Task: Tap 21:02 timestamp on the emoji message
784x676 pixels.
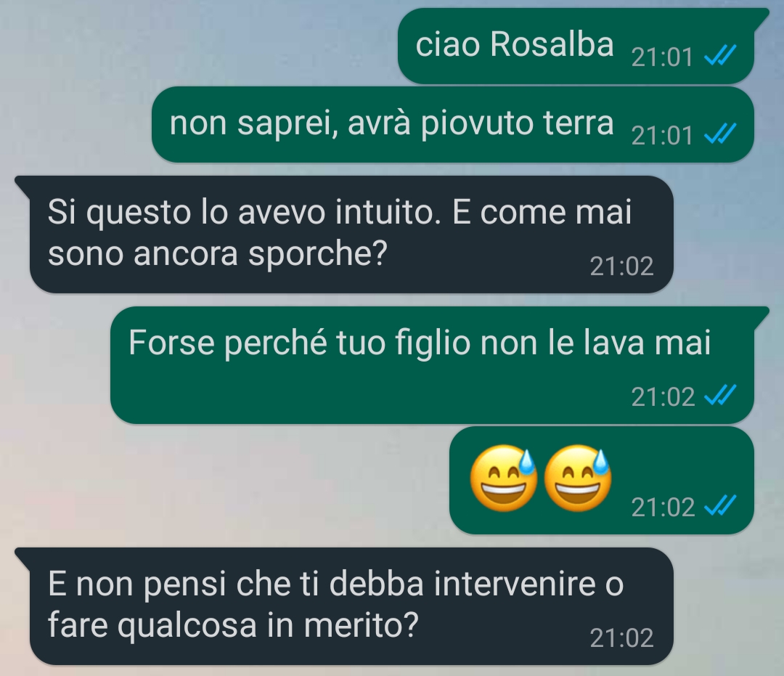Action: (663, 507)
